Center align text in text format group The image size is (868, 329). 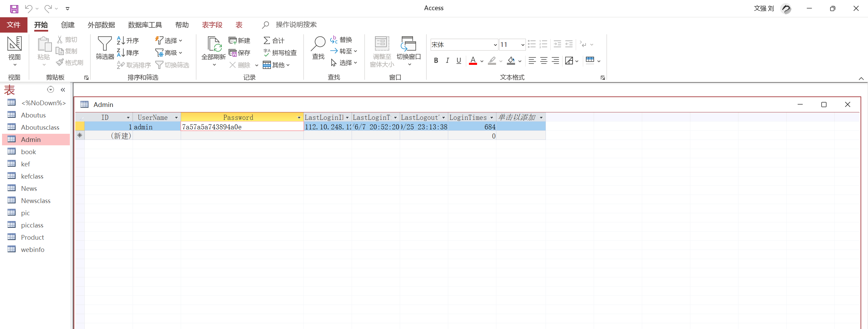[x=544, y=60]
